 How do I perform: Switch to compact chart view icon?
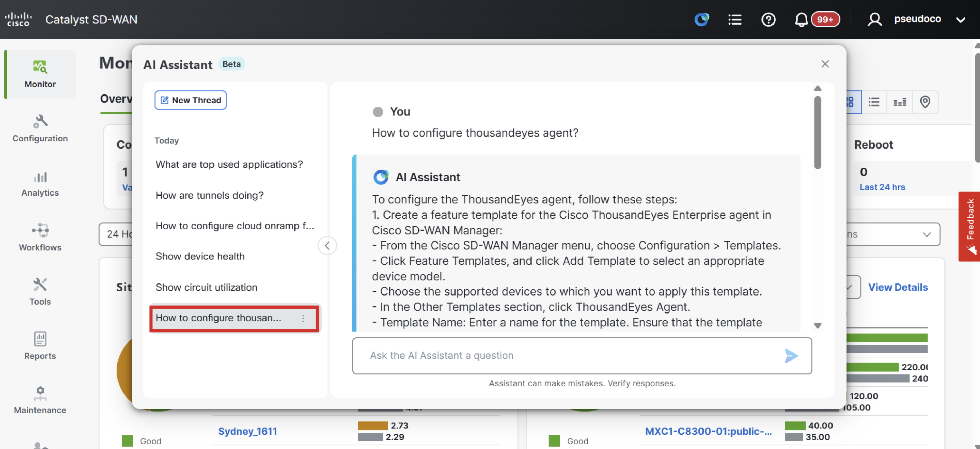[900, 102]
